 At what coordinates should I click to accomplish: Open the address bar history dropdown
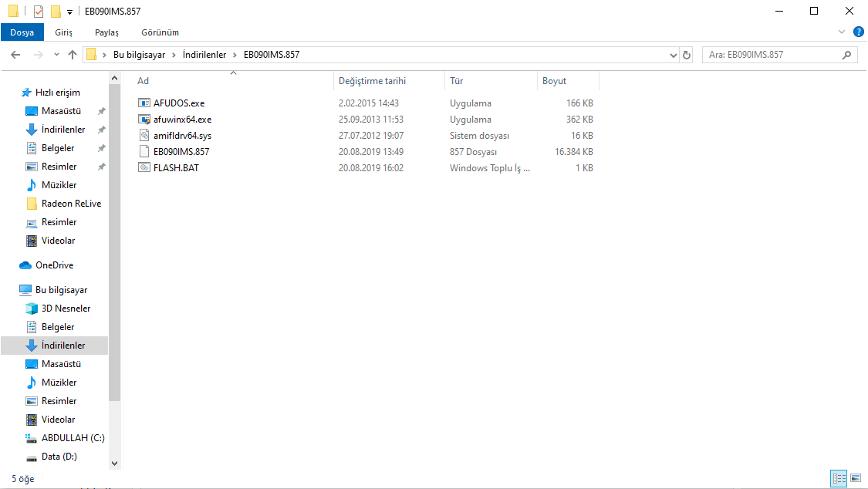click(x=673, y=55)
